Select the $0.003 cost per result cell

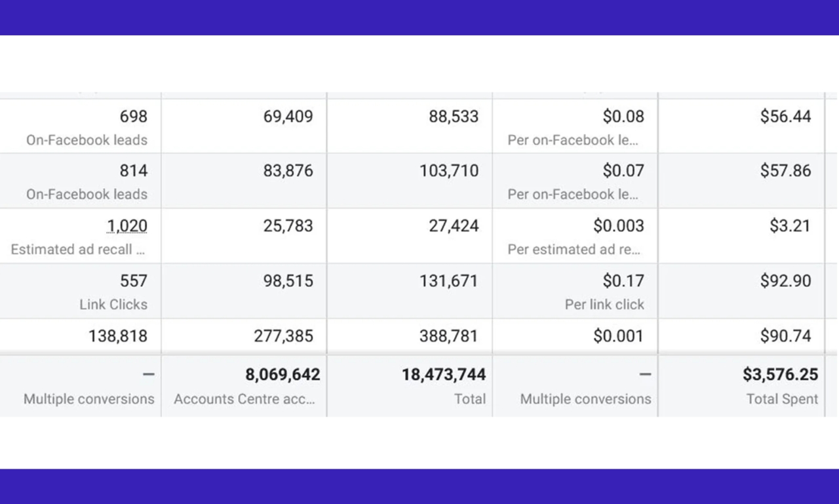[x=618, y=226]
